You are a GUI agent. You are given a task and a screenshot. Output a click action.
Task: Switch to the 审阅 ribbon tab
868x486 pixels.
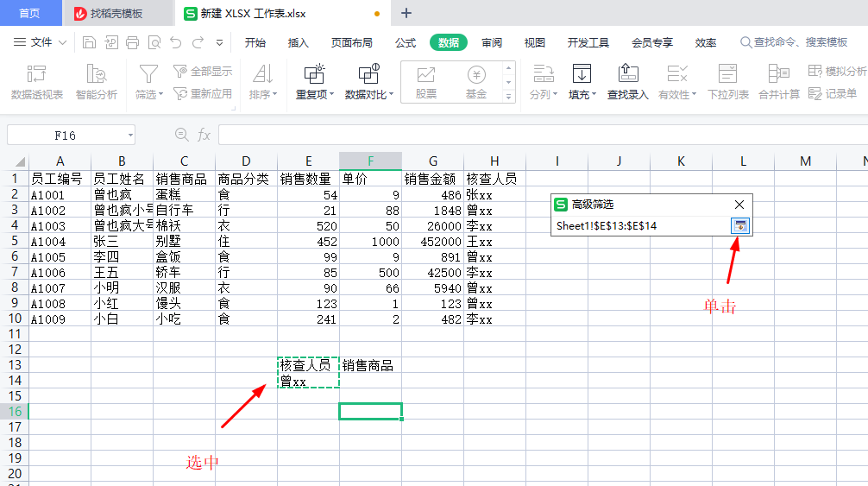492,42
